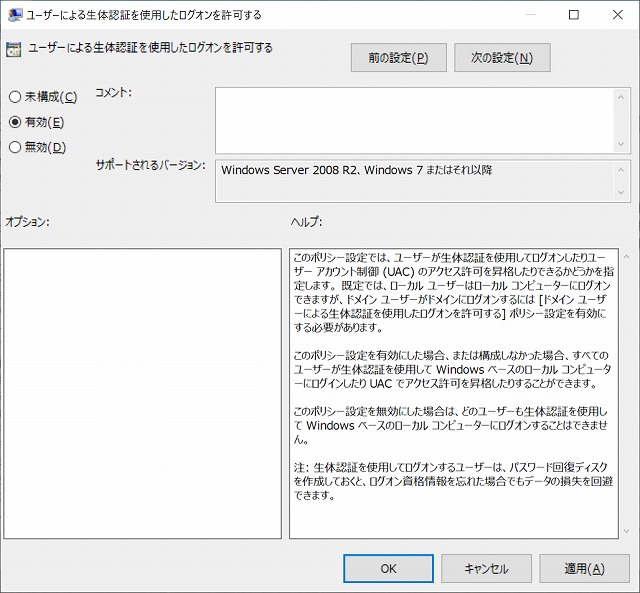Close the dialog with the X button
This screenshot has width=640, height=593.
[618, 15]
